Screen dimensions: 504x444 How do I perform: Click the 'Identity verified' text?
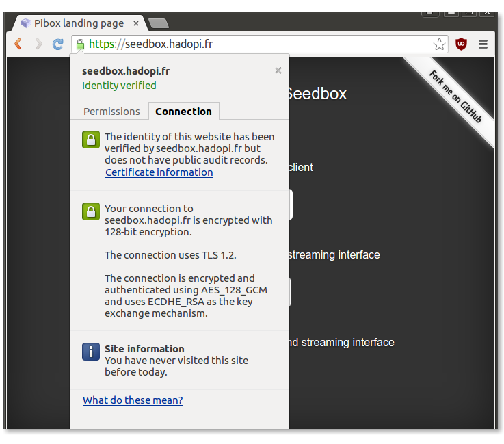tap(119, 86)
